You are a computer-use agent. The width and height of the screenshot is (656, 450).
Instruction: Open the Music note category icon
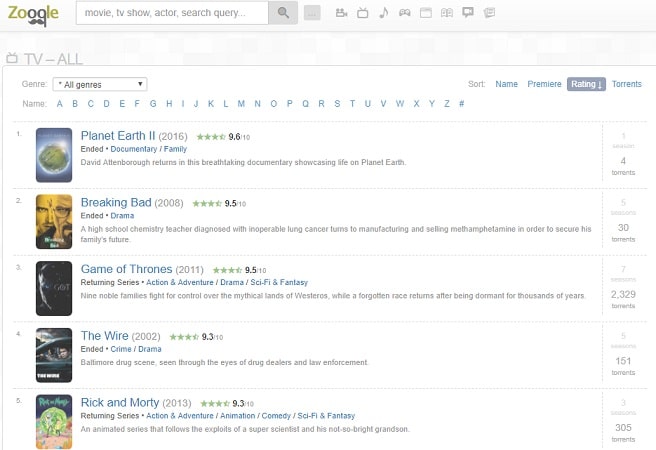coord(383,13)
